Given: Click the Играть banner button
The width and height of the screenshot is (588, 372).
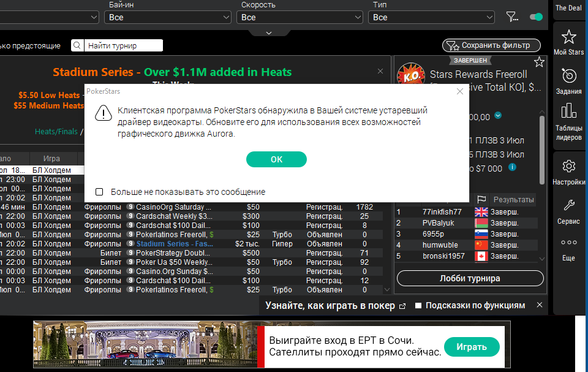Looking at the screenshot, I should point(472,347).
